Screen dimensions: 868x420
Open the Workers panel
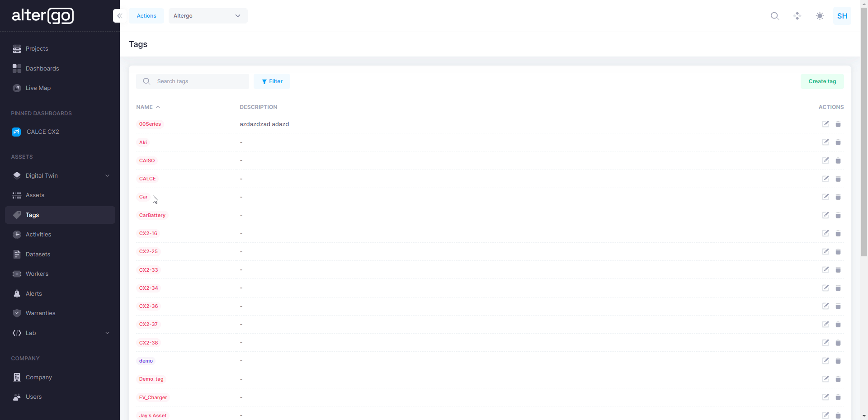pos(37,274)
